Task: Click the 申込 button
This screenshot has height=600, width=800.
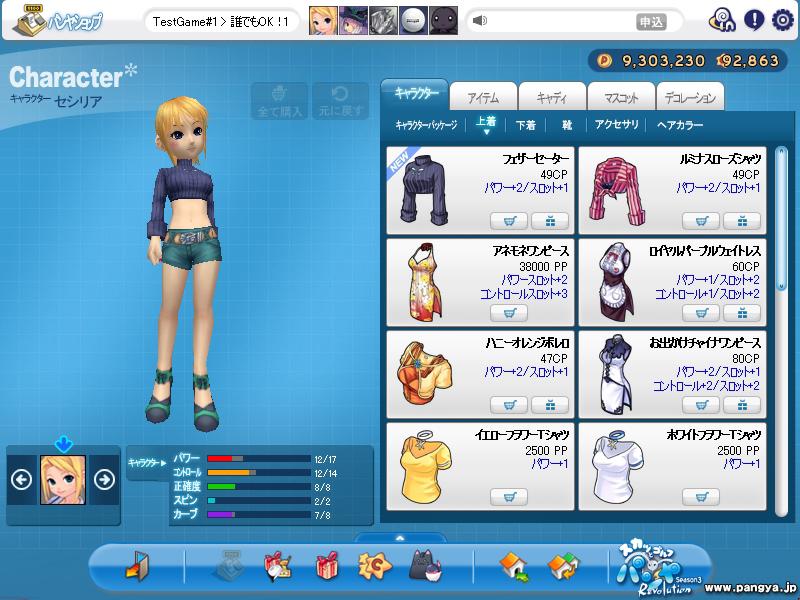Action: [x=651, y=21]
